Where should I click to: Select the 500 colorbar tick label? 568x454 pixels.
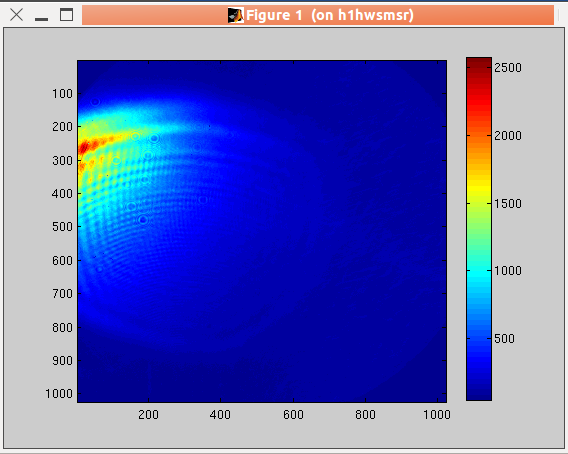pyautogui.click(x=504, y=339)
